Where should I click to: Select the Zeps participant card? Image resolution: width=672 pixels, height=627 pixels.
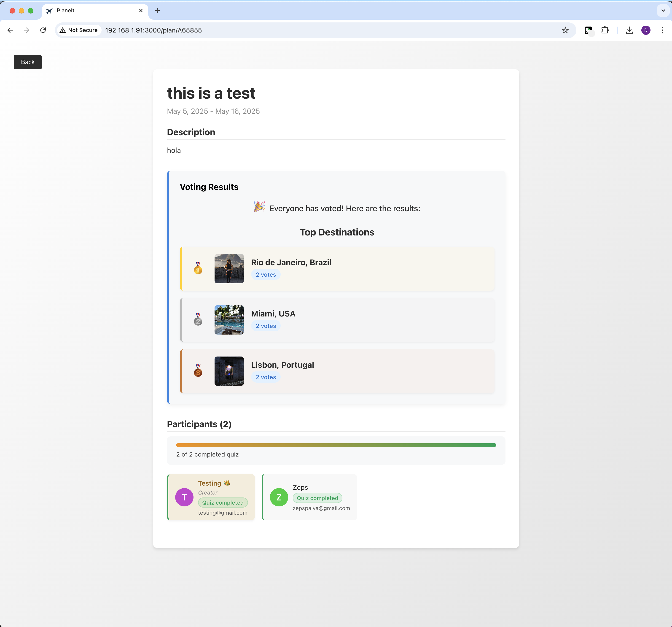pos(309,497)
